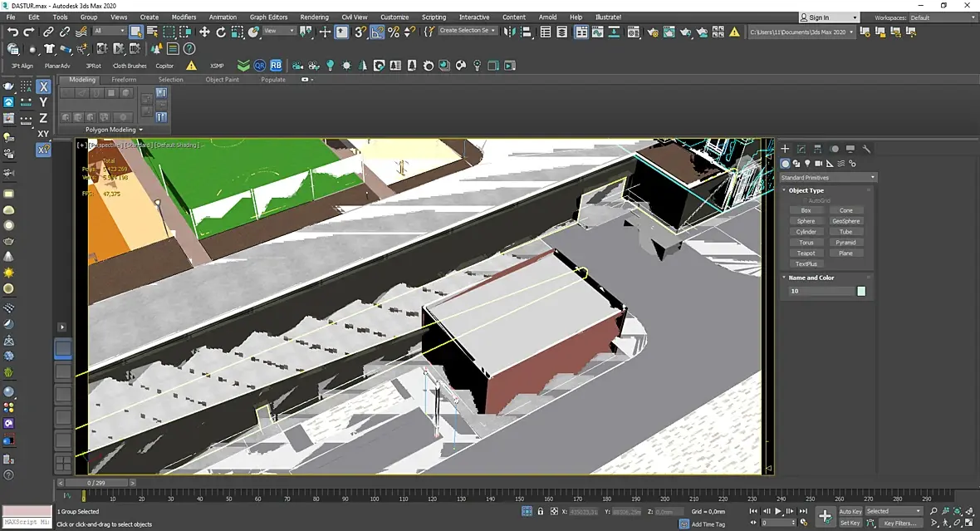Image resolution: width=980 pixels, height=531 pixels.
Task: Click the Undo arrow icon
Action: tap(12, 32)
